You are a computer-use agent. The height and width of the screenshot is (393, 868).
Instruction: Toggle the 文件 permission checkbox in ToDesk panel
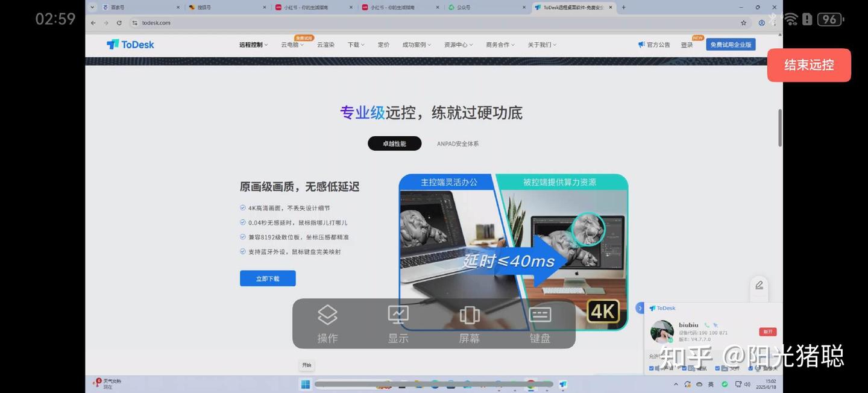(717, 368)
